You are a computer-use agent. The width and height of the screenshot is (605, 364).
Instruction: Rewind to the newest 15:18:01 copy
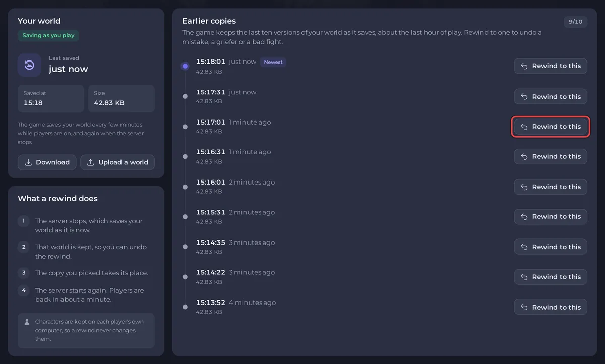coord(551,66)
